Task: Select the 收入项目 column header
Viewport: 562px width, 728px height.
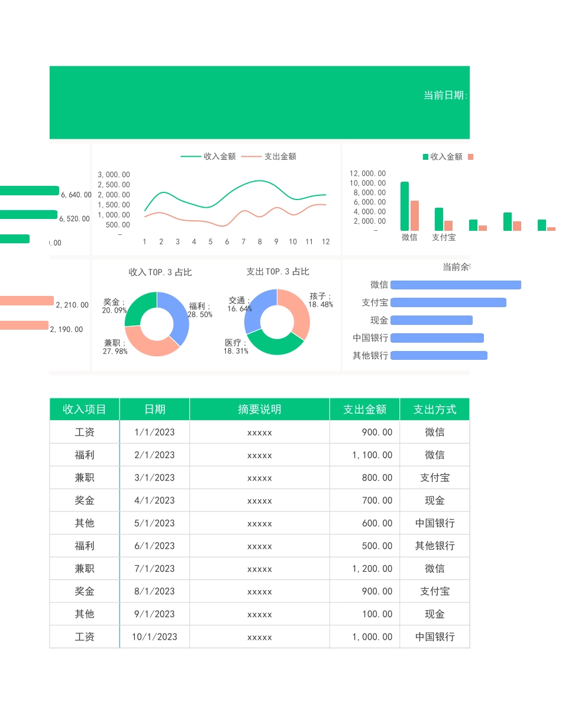Action: click(x=85, y=409)
